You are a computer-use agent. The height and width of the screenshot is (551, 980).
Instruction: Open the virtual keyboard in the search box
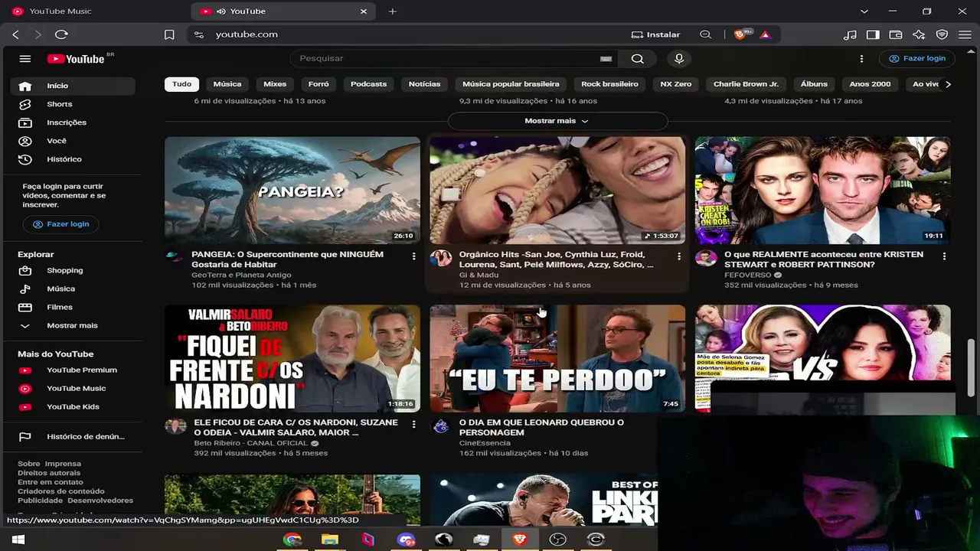click(606, 59)
